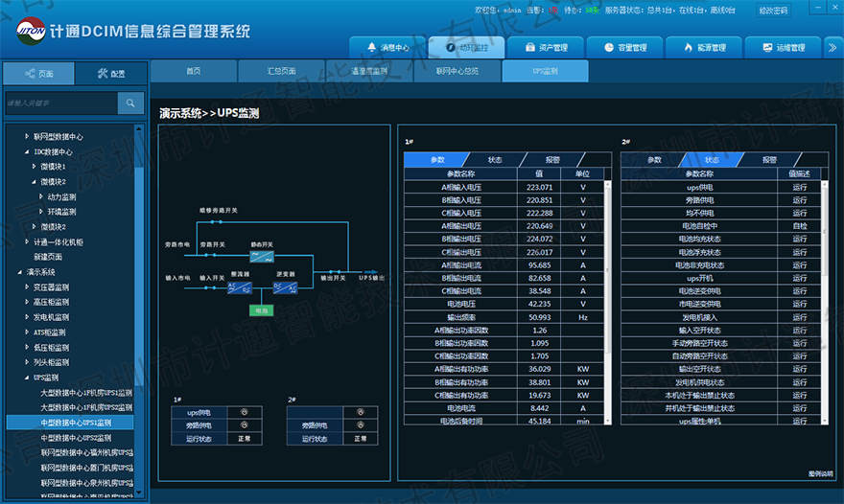Click the 1# 旁路供电 status indicator
Viewport: 844px width, 504px height.
coord(244,425)
